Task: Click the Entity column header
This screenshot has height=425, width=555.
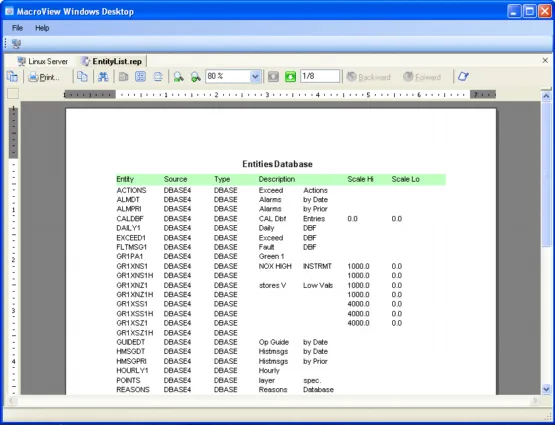Action: 125,179
